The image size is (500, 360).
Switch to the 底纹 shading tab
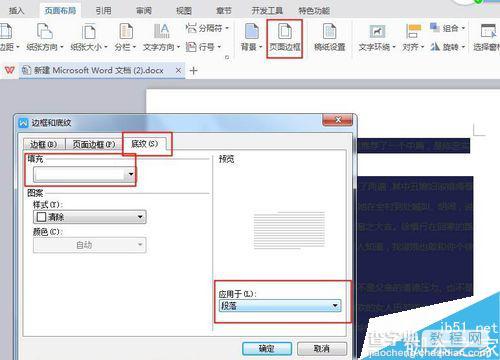coord(144,144)
